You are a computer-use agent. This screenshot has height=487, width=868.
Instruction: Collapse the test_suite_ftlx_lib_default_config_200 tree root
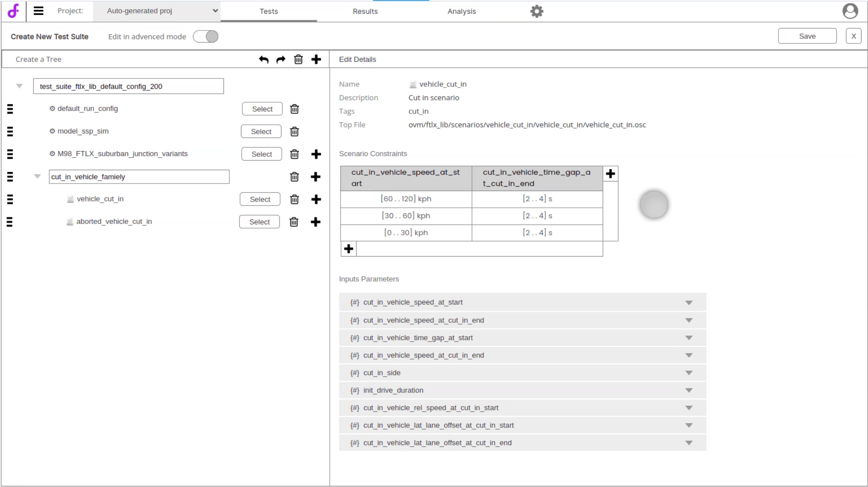pos(19,86)
